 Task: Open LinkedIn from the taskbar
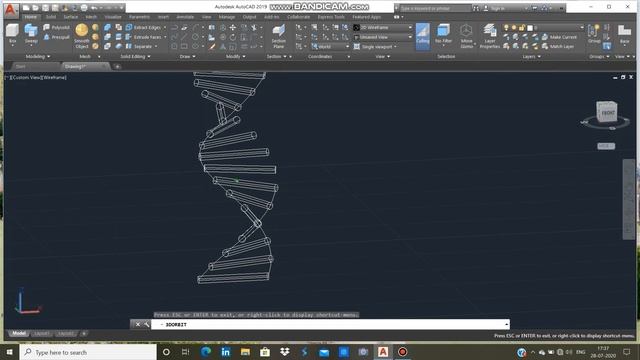click(225, 352)
